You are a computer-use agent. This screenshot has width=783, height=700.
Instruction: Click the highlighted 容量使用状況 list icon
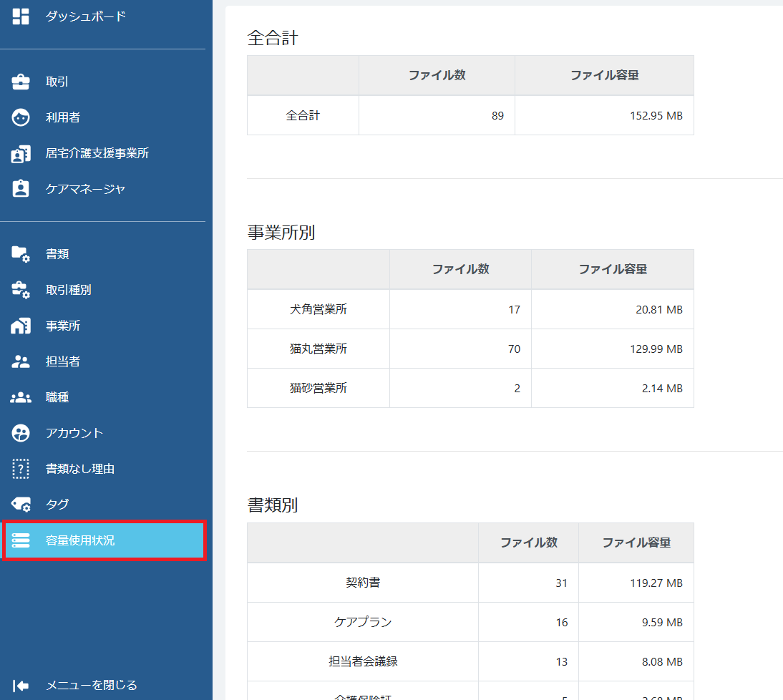coord(20,541)
